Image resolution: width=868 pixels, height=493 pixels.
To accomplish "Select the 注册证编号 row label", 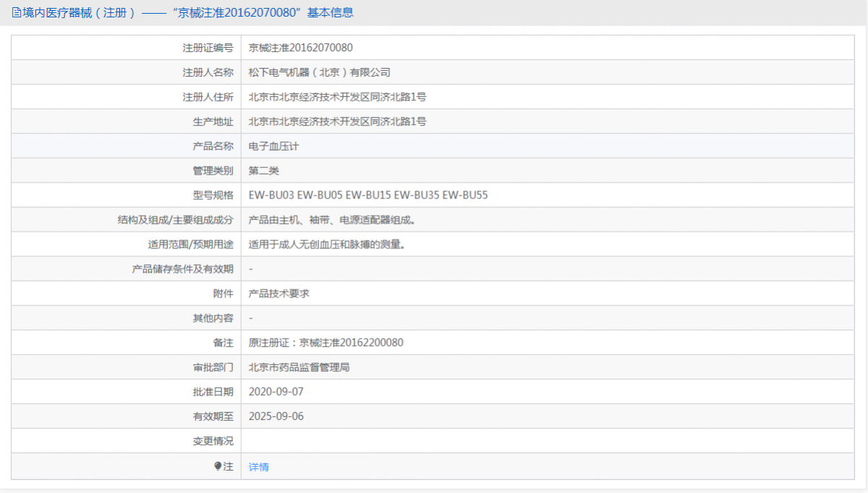I will 208,48.
